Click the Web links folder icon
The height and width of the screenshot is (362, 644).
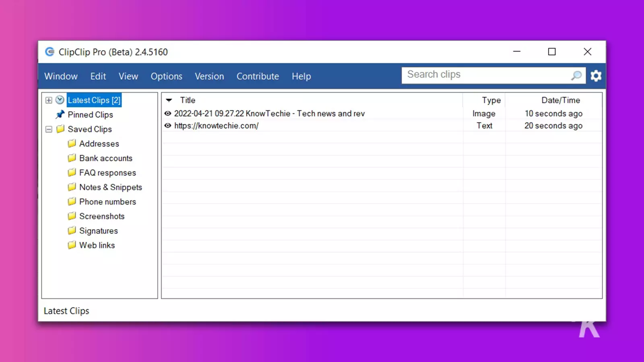coord(72,245)
